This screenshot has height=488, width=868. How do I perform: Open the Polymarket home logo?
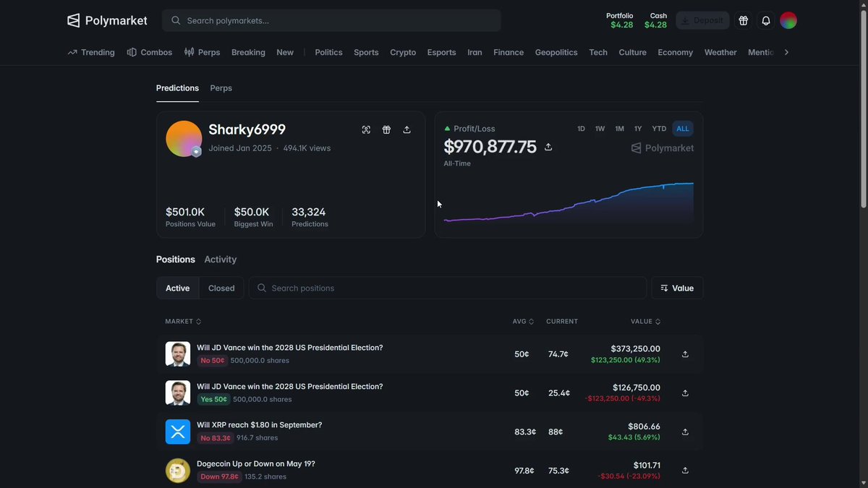pos(107,20)
